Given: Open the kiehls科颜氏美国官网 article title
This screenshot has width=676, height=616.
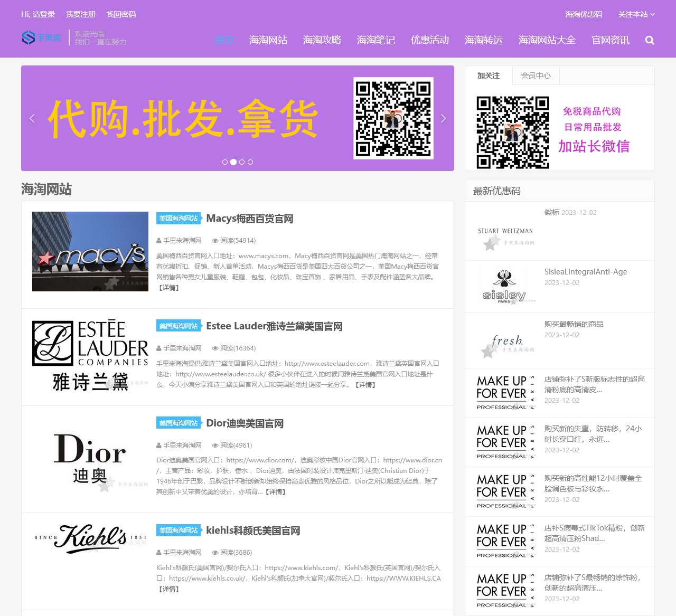Looking at the screenshot, I should 253,530.
